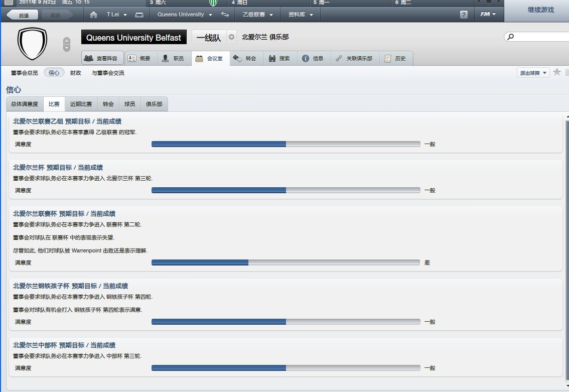Screen dimensions: 569x392
Task: Click the 一线队 first team button
Action: (209, 37)
